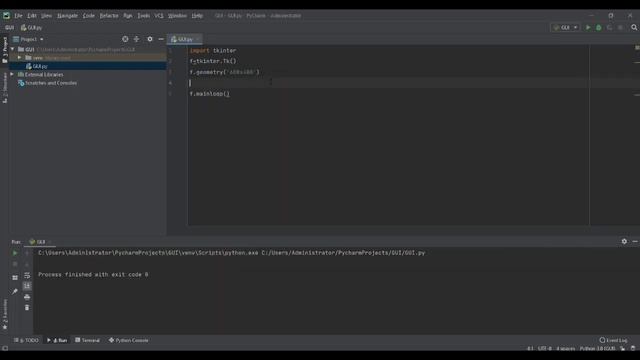Click 4 spaces indent in status bar

[566, 348]
